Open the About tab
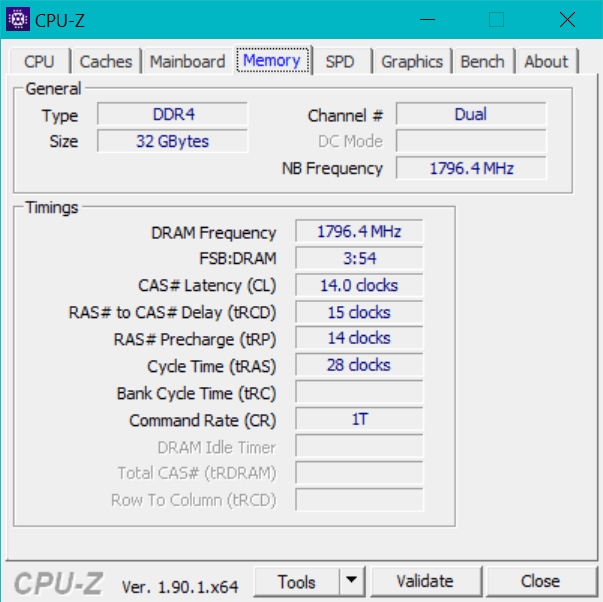603x602 pixels. 546,62
